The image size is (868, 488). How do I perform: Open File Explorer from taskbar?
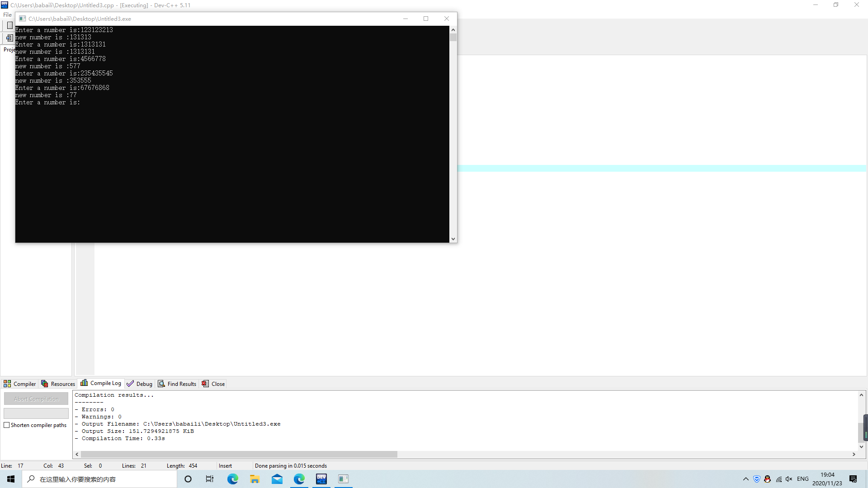click(x=255, y=479)
